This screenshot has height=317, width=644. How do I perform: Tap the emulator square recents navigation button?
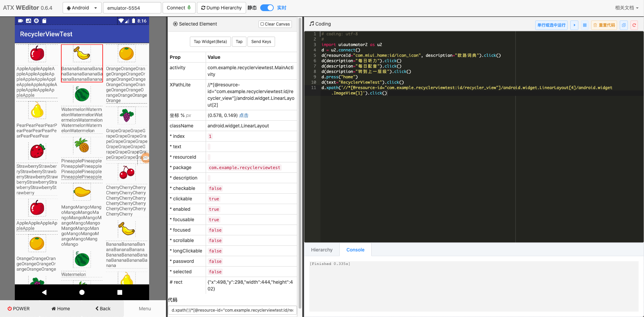tap(120, 292)
